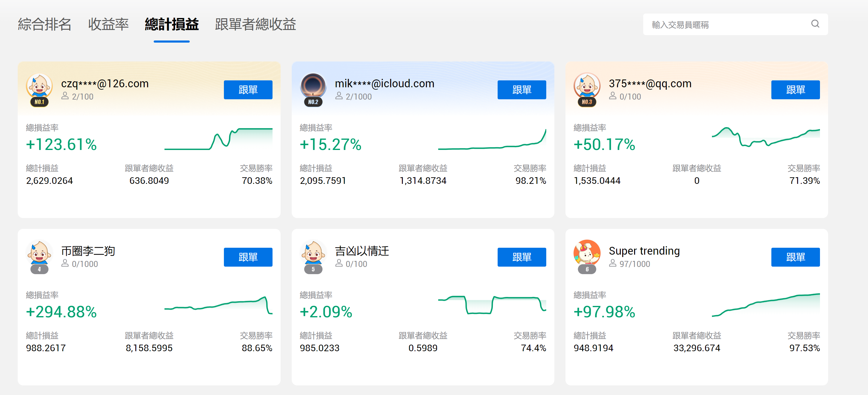Open trader name 吉凶以情迁
Viewport: 868px width, 395px height.
point(362,251)
